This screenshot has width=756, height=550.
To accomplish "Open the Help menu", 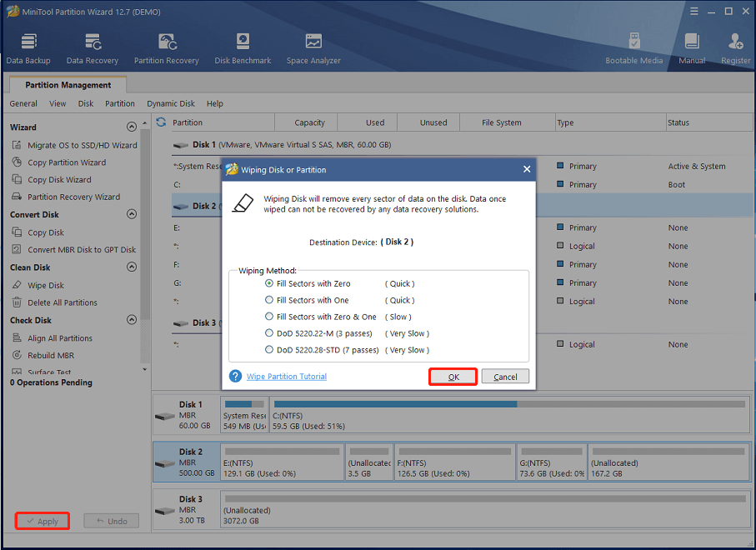I will (x=215, y=103).
